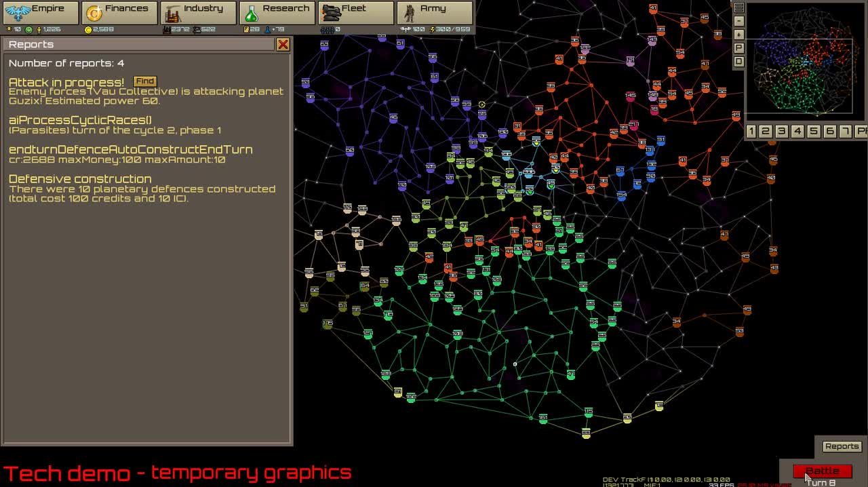This screenshot has height=487, width=868.
Task: Click the Industry factory icon
Action: [x=173, y=14]
